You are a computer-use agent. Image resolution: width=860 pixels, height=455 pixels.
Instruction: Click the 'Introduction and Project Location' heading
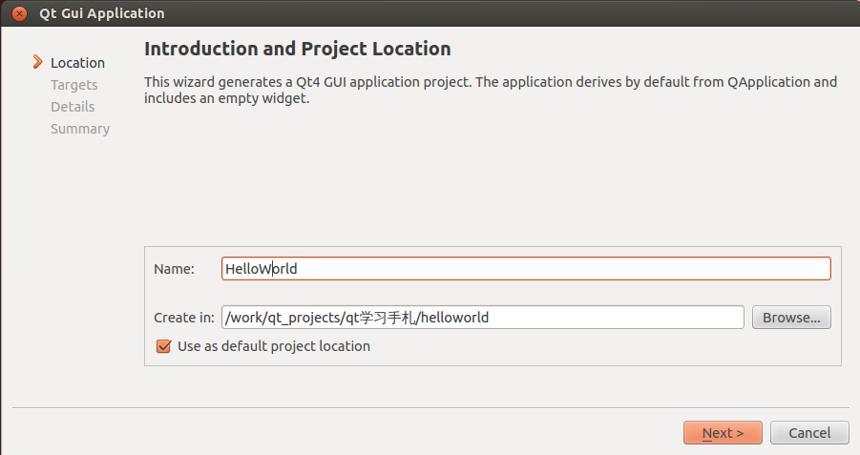click(x=297, y=49)
